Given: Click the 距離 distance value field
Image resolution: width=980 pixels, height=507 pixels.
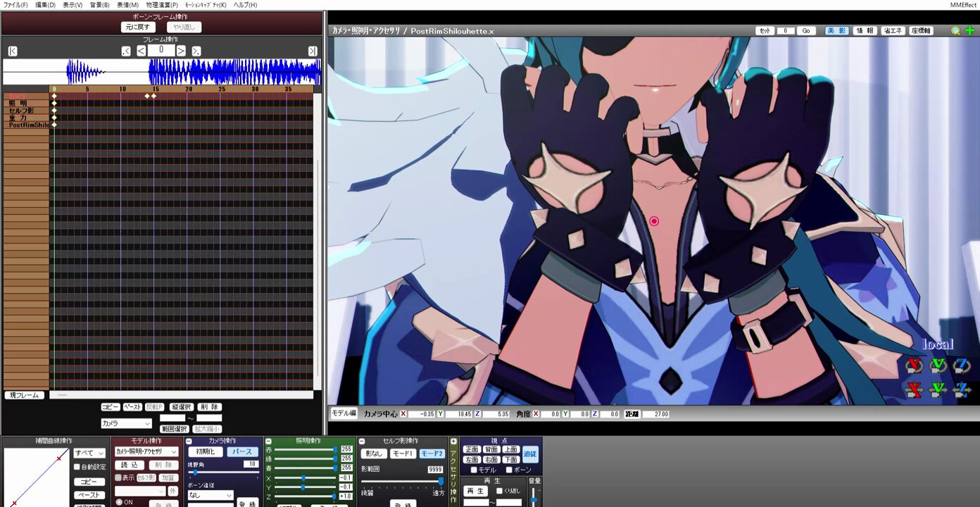Looking at the screenshot, I should click(x=655, y=414).
